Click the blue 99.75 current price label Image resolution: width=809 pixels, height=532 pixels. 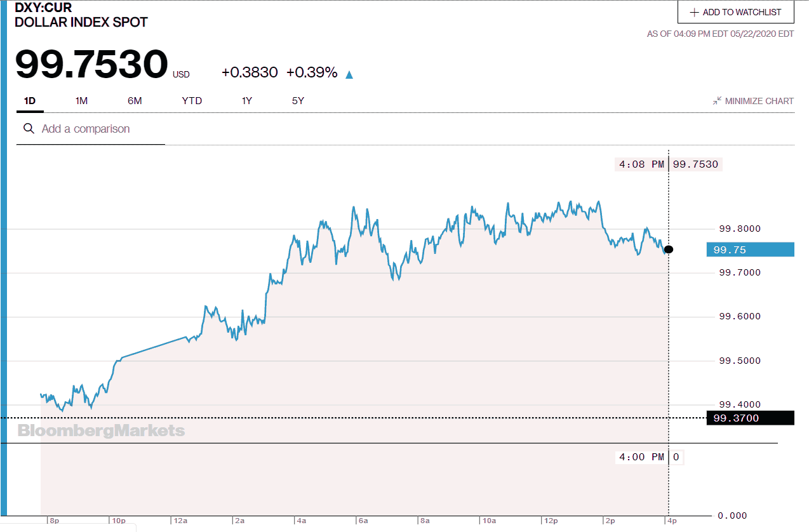pos(750,250)
